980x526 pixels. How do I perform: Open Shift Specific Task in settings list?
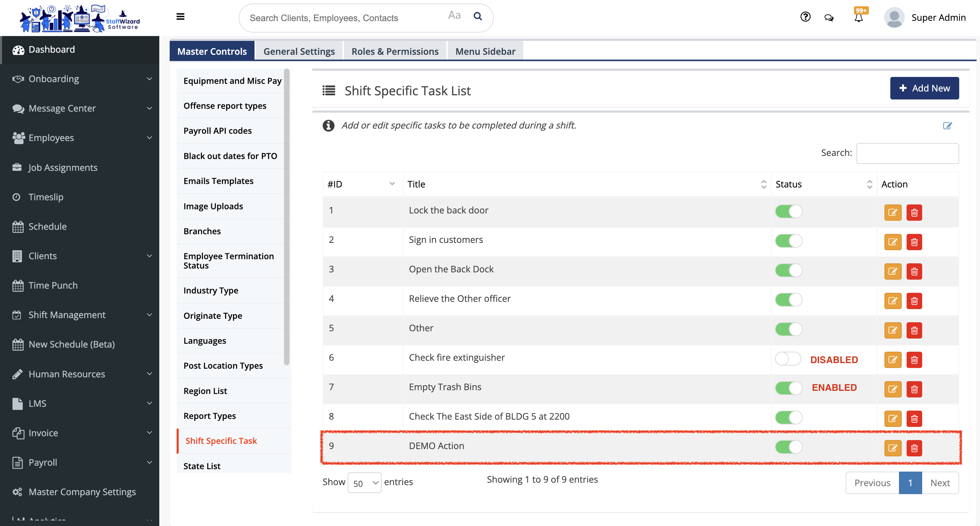coord(234,441)
